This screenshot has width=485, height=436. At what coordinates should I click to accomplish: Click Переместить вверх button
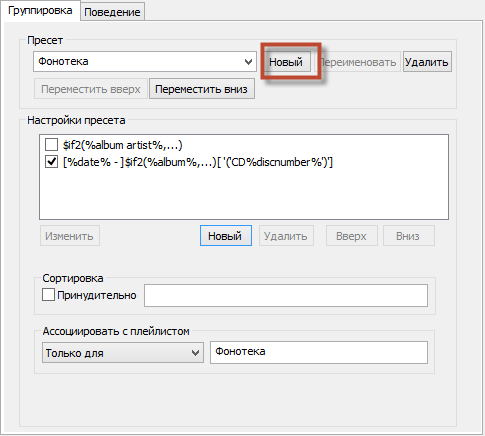click(x=91, y=89)
